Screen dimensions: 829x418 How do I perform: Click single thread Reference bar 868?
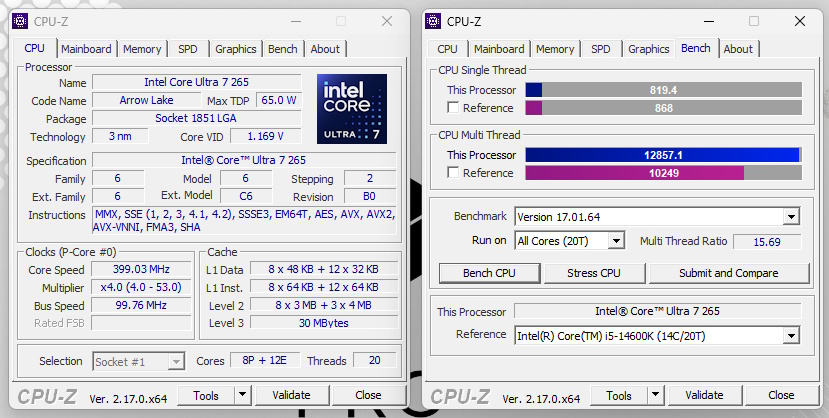coord(664,108)
